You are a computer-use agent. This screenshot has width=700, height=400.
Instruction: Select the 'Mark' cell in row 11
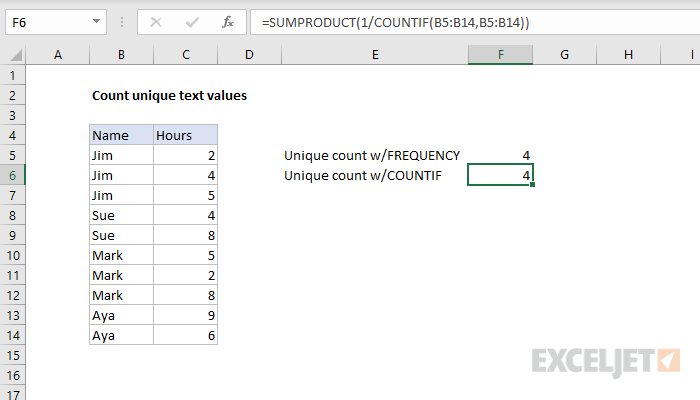121,275
